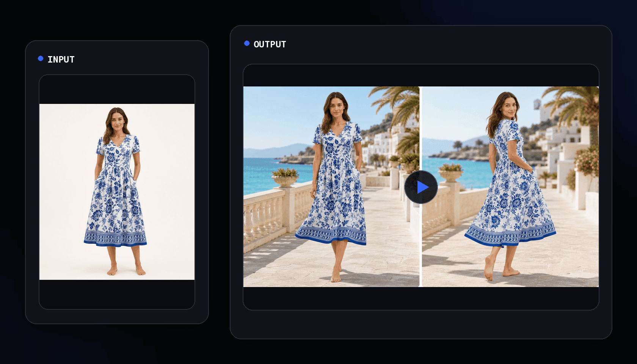The image size is (637, 364).
Task: Click the INPUT label
Action: click(x=61, y=60)
